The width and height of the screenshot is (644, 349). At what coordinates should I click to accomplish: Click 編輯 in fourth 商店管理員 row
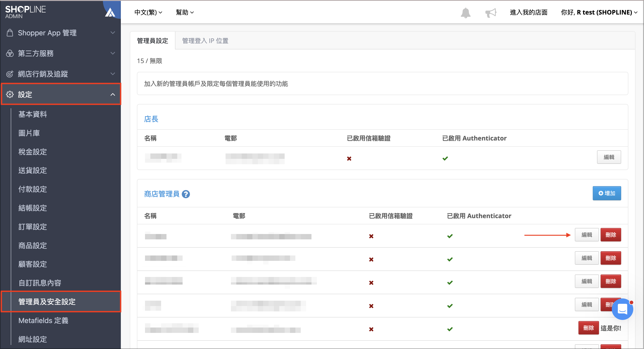pos(586,304)
